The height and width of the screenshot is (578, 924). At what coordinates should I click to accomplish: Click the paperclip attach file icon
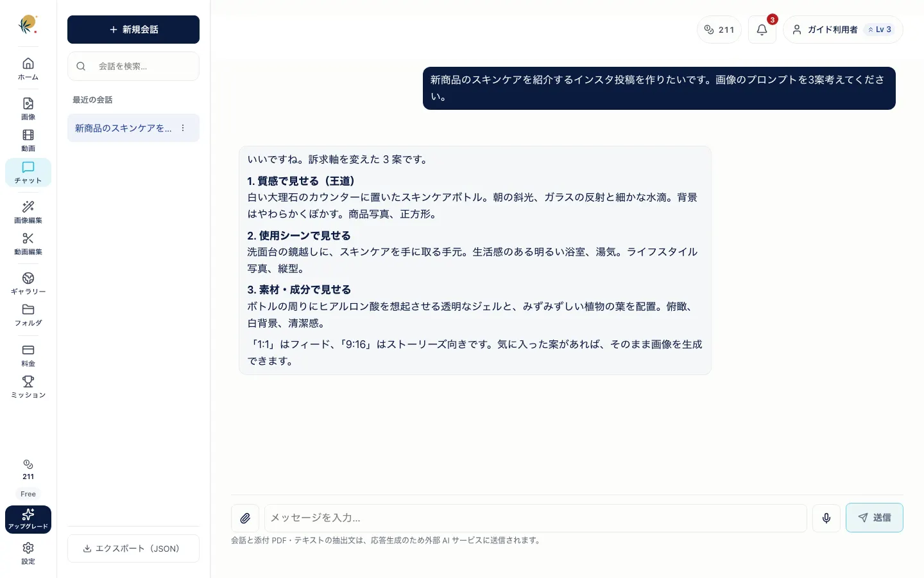click(245, 518)
